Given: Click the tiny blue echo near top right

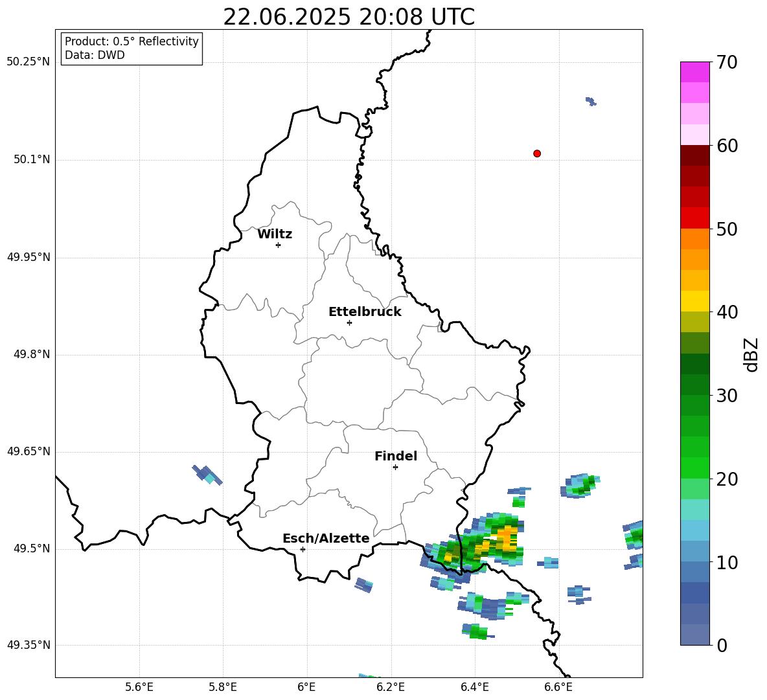Looking at the screenshot, I should [591, 101].
